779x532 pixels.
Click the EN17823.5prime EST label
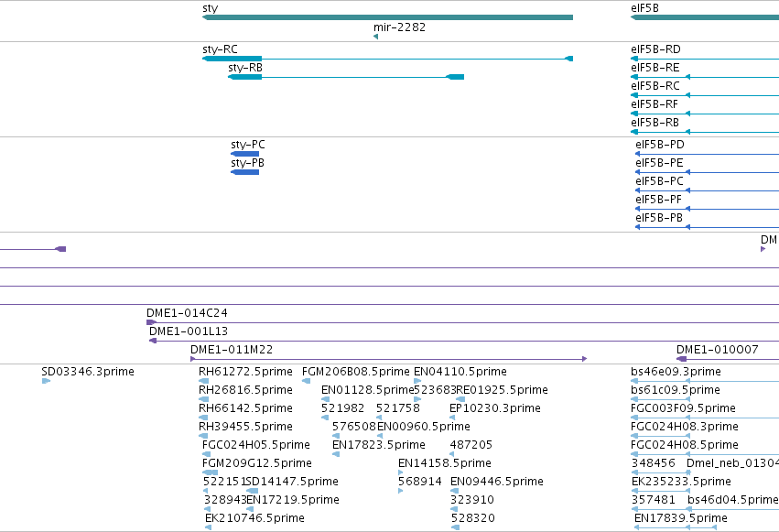379,445
